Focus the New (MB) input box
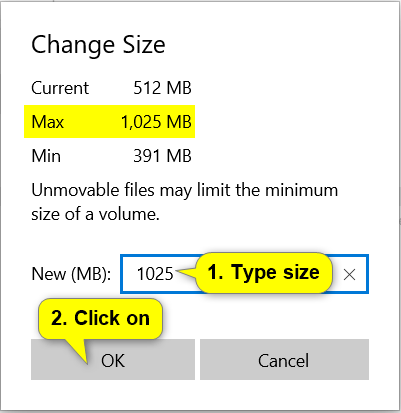The image size is (401, 413). tap(244, 274)
